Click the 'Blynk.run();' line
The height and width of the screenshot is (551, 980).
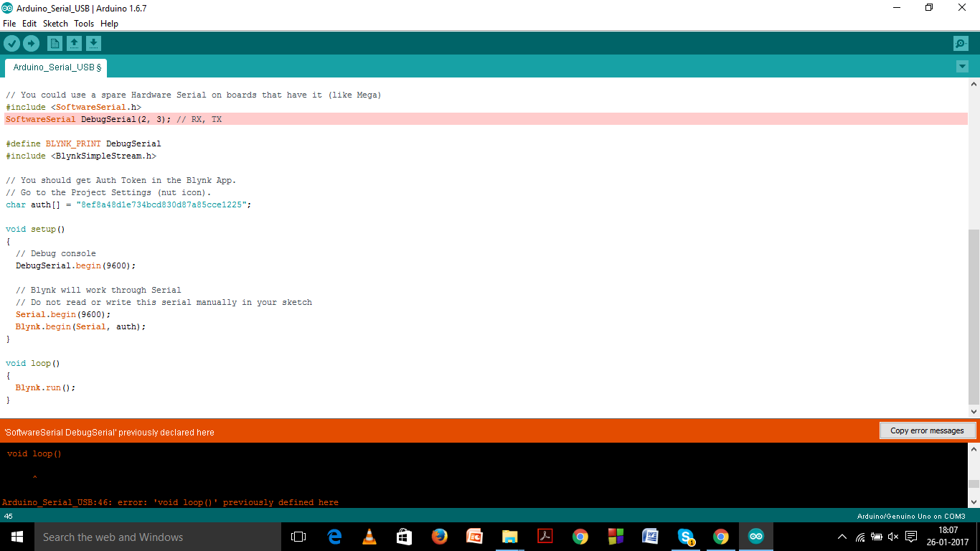coord(45,387)
